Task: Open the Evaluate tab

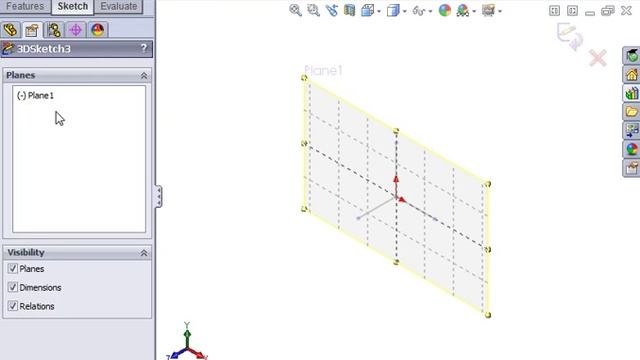Action: click(x=119, y=7)
